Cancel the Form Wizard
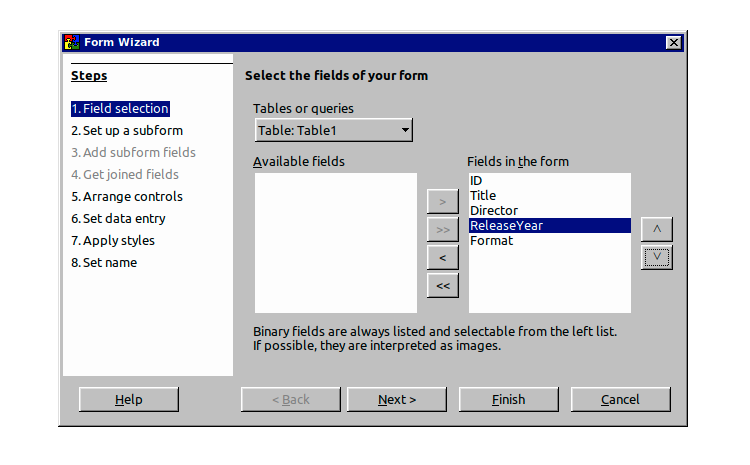The height and width of the screenshot is (465, 750). 620,400
